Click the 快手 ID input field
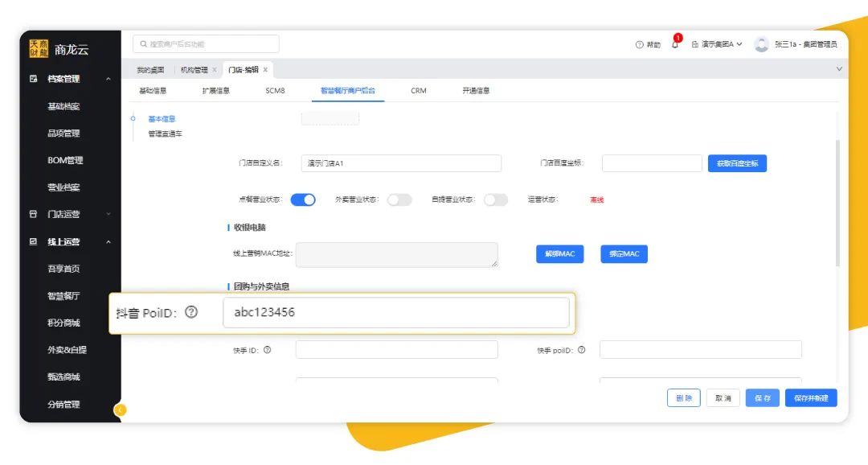The image size is (868, 465). (x=396, y=350)
